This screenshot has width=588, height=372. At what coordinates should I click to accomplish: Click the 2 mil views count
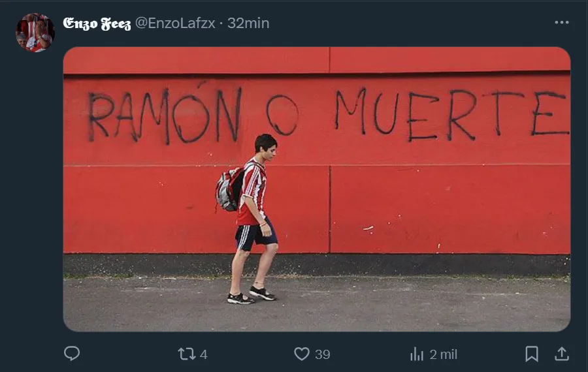click(443, 354)
